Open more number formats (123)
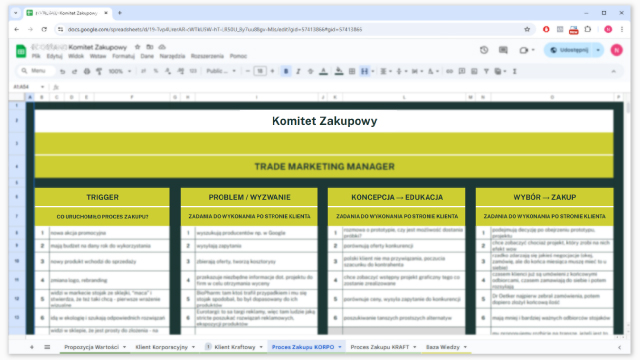Image resolution: width=640 pixels, height=360 pixels. 193,71
